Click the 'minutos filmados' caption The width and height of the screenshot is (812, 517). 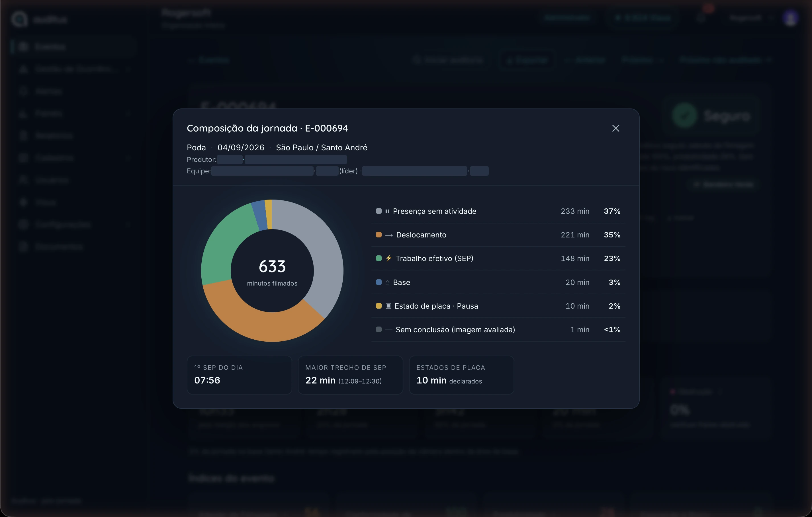tap(272, 284)
